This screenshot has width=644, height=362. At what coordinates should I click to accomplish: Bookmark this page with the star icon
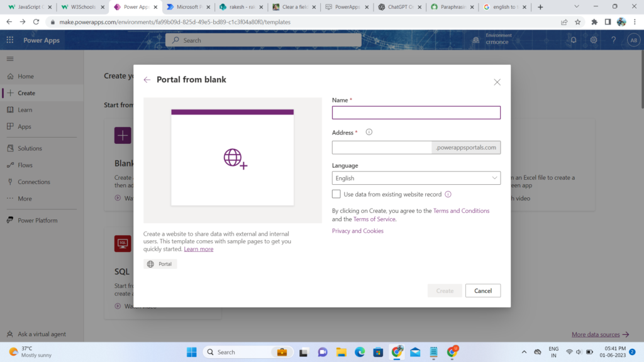(578, 22)
